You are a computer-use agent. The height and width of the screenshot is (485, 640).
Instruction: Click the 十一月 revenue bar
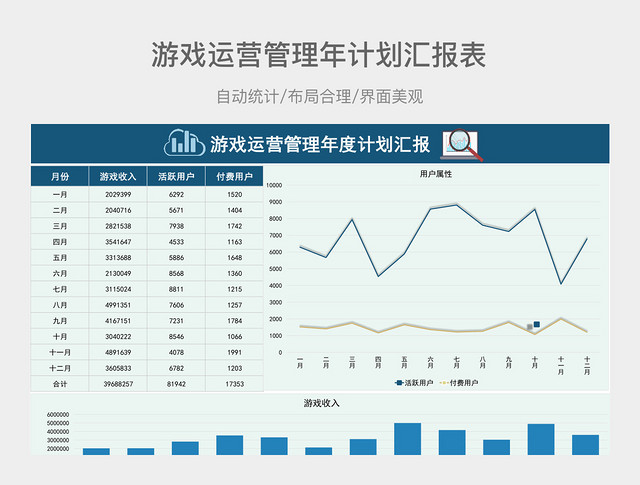541,439
